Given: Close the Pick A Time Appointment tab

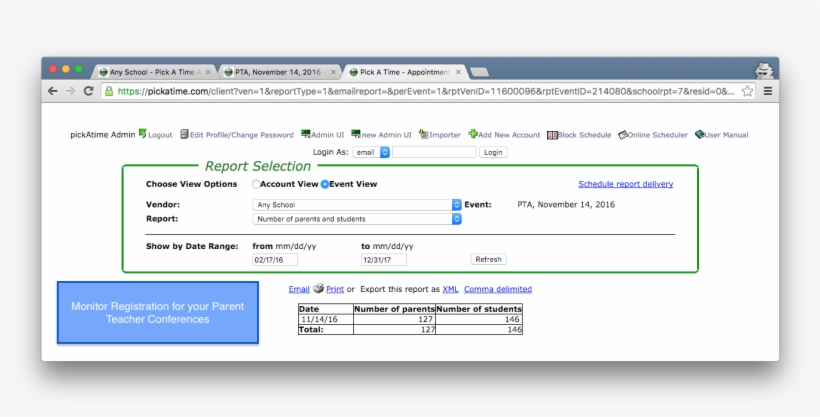Looking at the screenshot, I should pyautogui.click(x=458, y=72).
